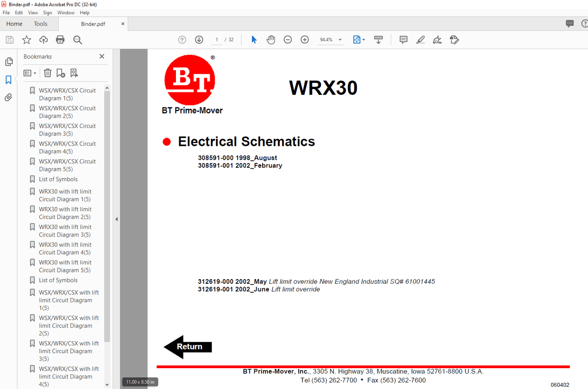
Task: Click the Print icon
Action: coord(60,40)
